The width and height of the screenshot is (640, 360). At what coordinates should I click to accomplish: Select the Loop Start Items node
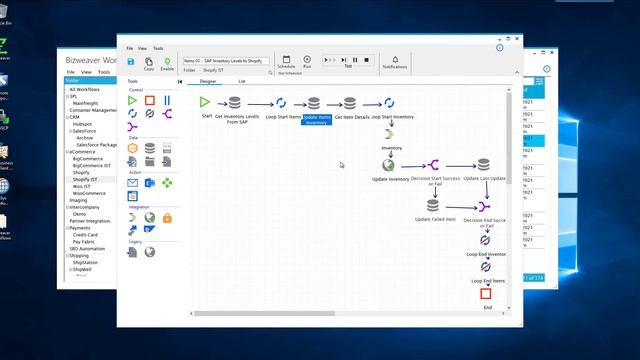click(281, 103)
